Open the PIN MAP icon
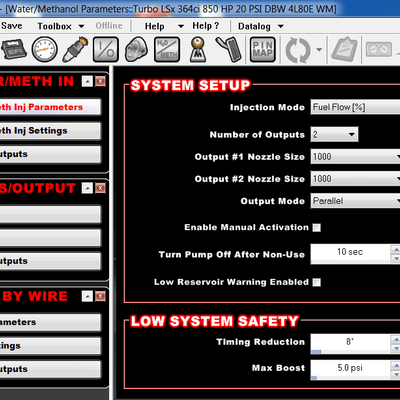This screenshot has width=400, height=400. 263,50
